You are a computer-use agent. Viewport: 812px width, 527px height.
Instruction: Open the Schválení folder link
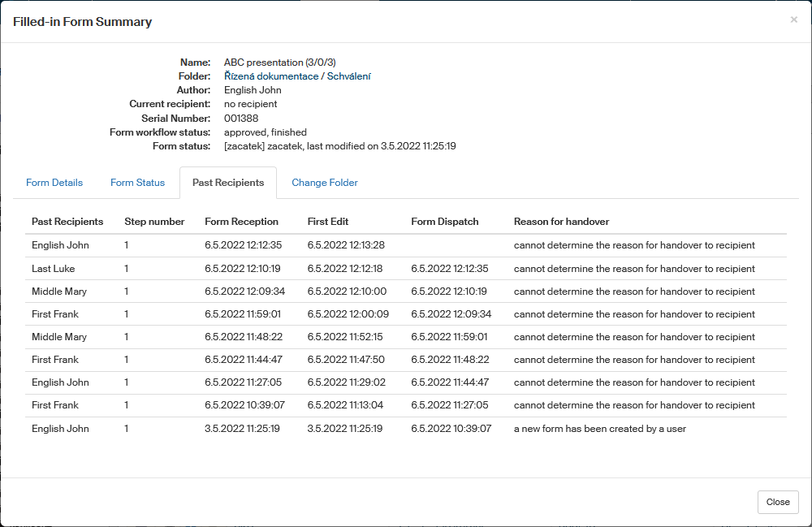pyautogui.click(x=349, y=76)
